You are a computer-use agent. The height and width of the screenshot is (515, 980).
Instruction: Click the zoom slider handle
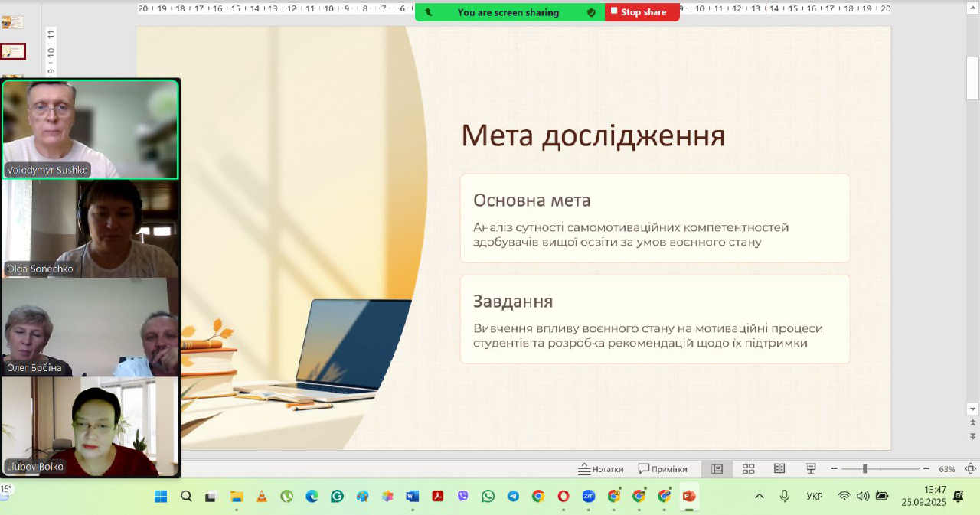pyautogui.click(x=865, y=468)
